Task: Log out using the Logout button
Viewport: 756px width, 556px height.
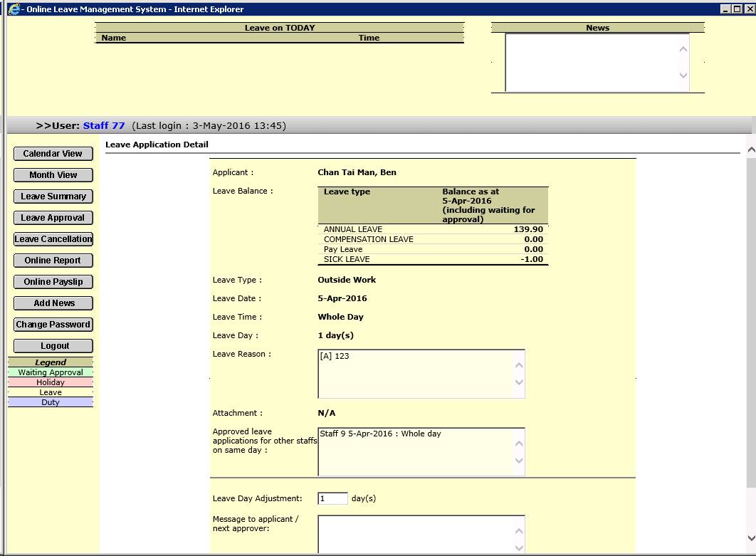Action: pos(53,346)
